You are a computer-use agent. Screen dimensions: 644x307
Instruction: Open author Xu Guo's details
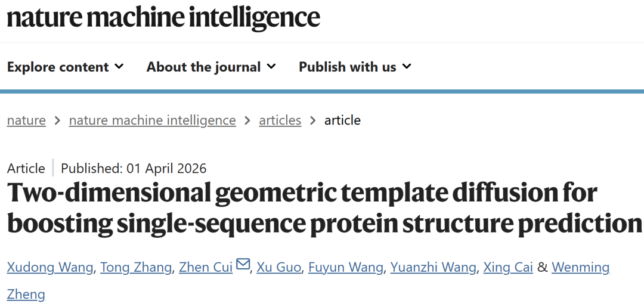click(x=278, y=268)
